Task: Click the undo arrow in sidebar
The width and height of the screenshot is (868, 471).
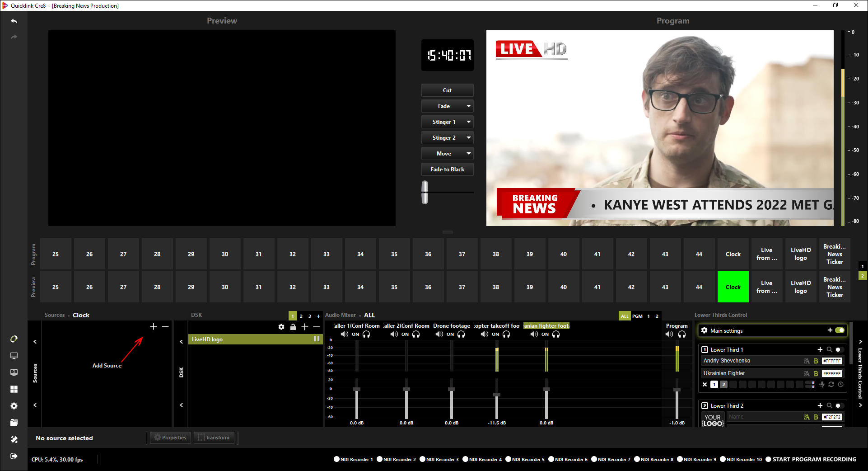Action: click(x=14, y=21)
